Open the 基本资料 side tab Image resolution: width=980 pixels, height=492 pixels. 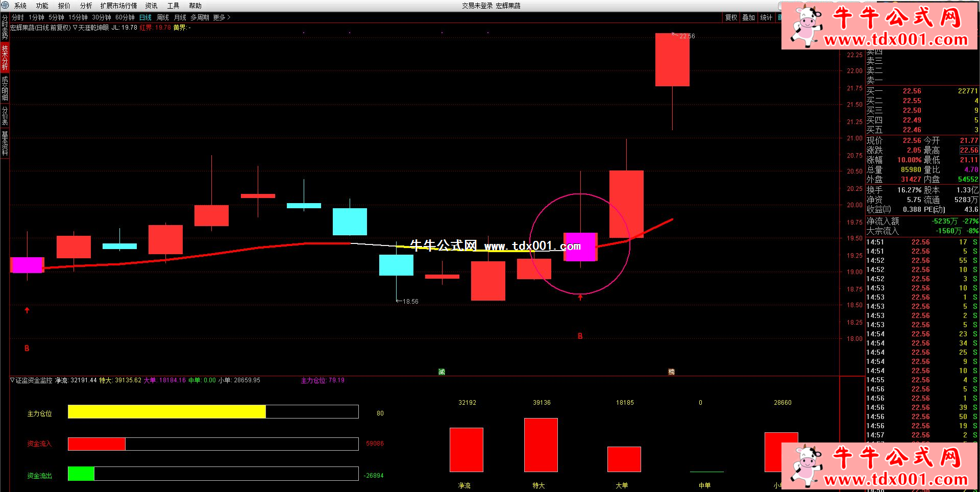pyautogui.click(x=5, y=143)
